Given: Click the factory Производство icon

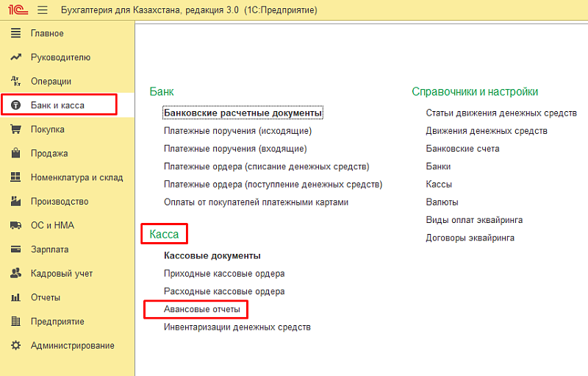Looking at the screenshot, I should (15, 202).
